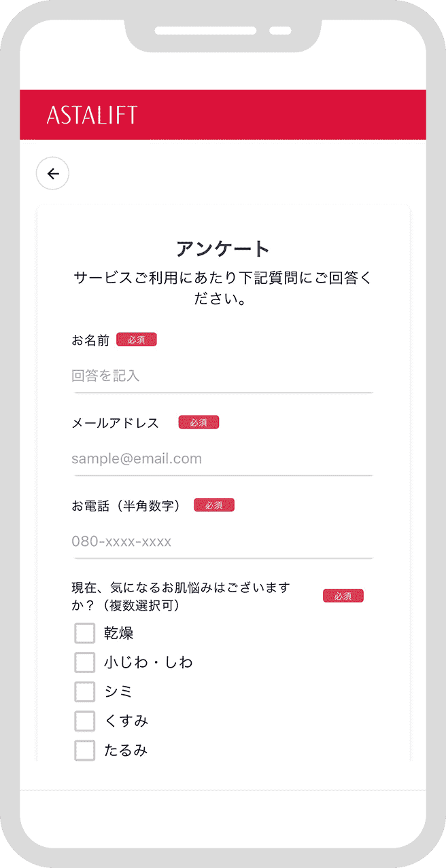Click the phone number input field
The image size is (446, 868).
click(x=222, y=542)
